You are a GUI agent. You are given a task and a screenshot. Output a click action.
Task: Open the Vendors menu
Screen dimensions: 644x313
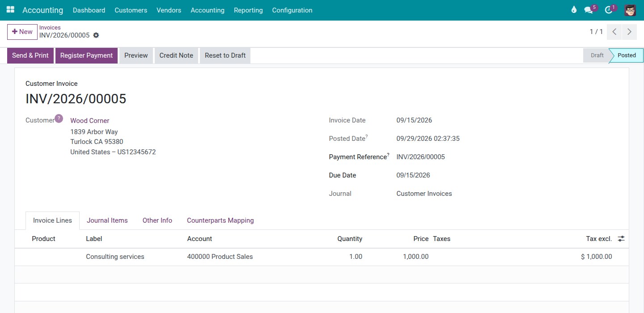169,10
